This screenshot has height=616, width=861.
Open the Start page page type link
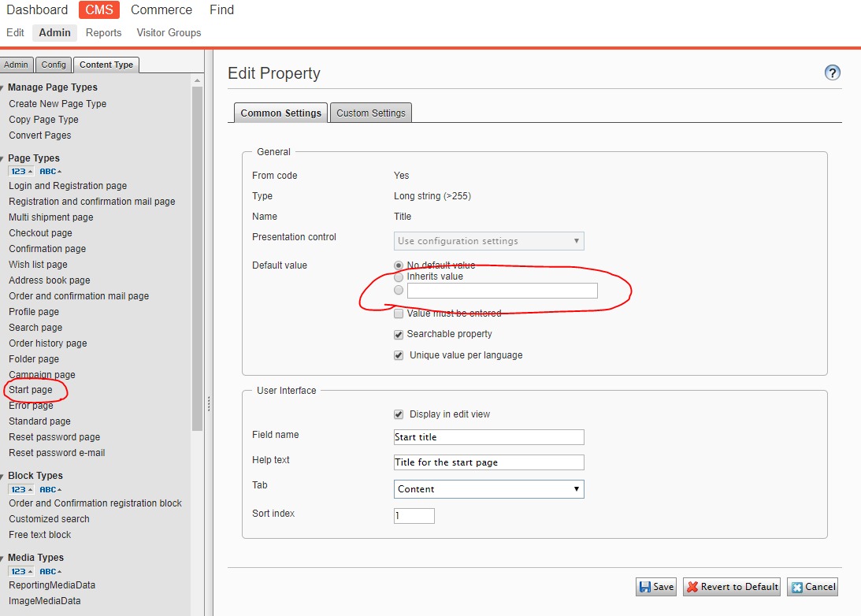[x=31, y=390]
